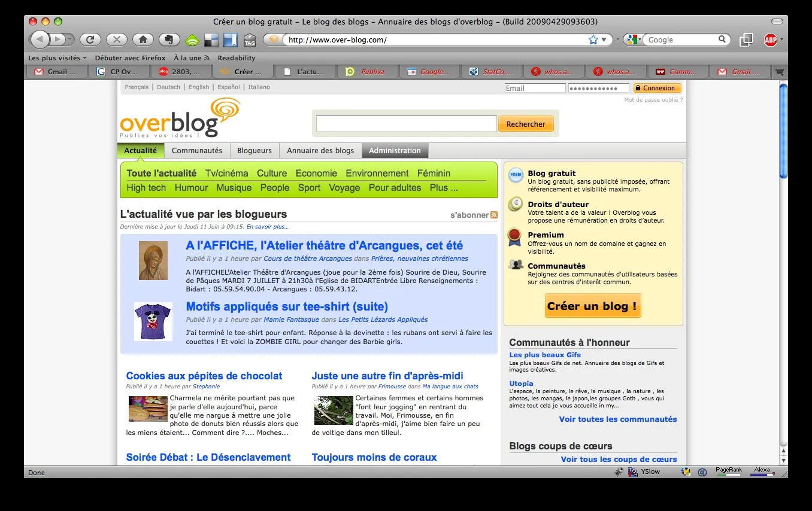
Task: Click the Connexion login button
Action: click(658, 88)
